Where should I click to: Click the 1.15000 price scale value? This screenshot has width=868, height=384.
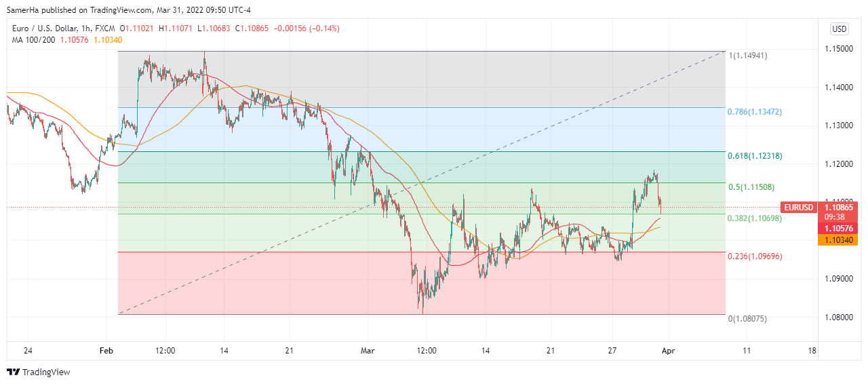tap(839, 50)
